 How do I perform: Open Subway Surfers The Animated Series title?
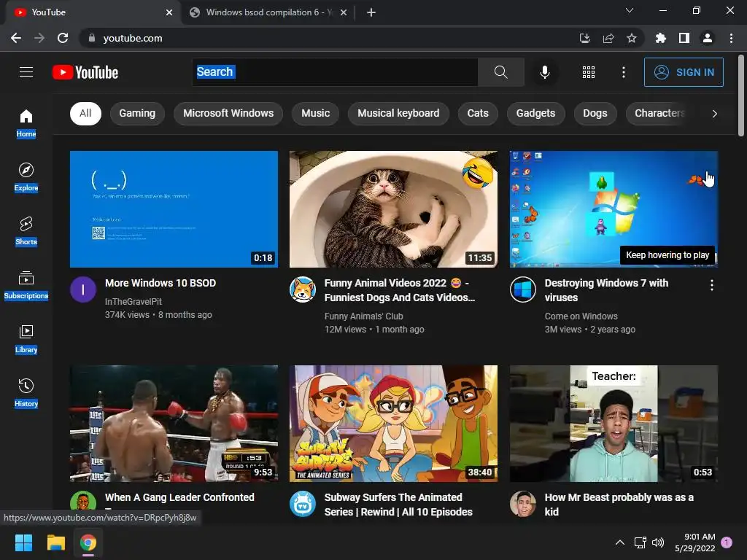(398, 505)
